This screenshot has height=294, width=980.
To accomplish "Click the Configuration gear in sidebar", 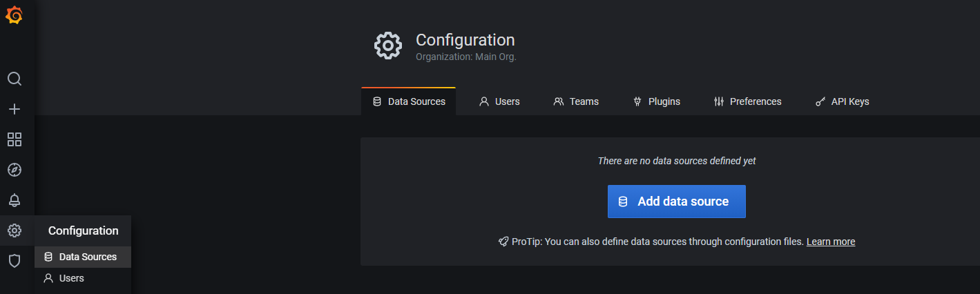I will point(15,231).
